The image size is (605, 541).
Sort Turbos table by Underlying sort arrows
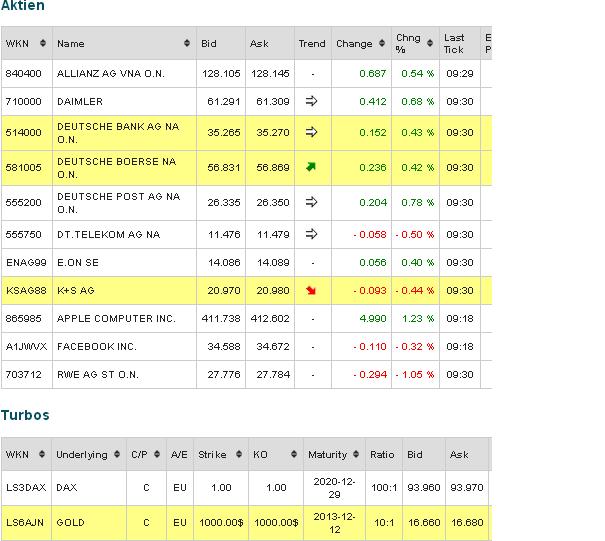point(117,454)
